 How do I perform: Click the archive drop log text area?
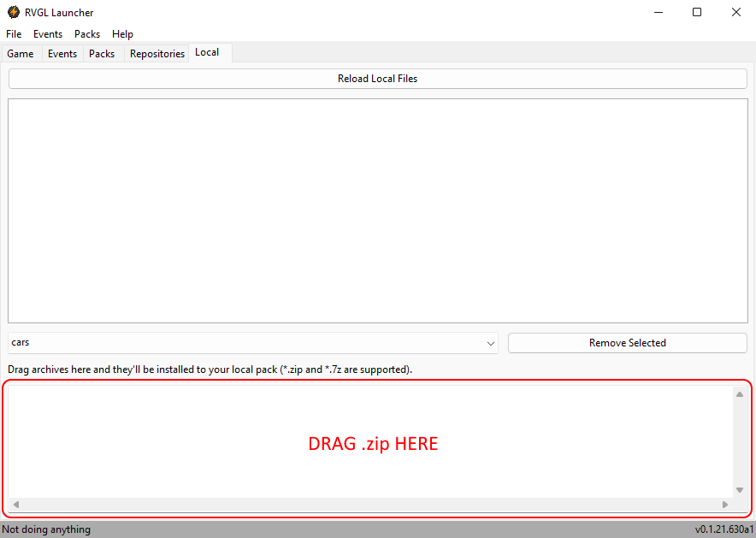(x=371, y=442)
